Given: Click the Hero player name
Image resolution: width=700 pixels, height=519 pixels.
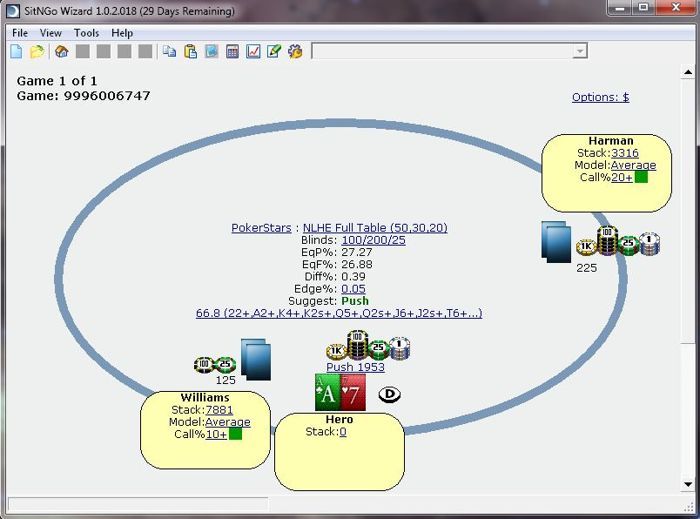Looking at the screenshot, I should [x=339, y=419].
